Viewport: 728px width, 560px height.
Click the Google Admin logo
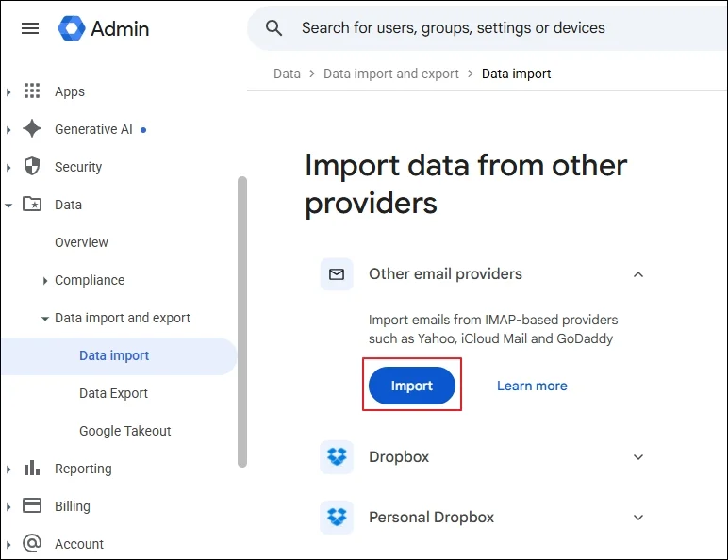pyautogui.click(x=72, y=28)
